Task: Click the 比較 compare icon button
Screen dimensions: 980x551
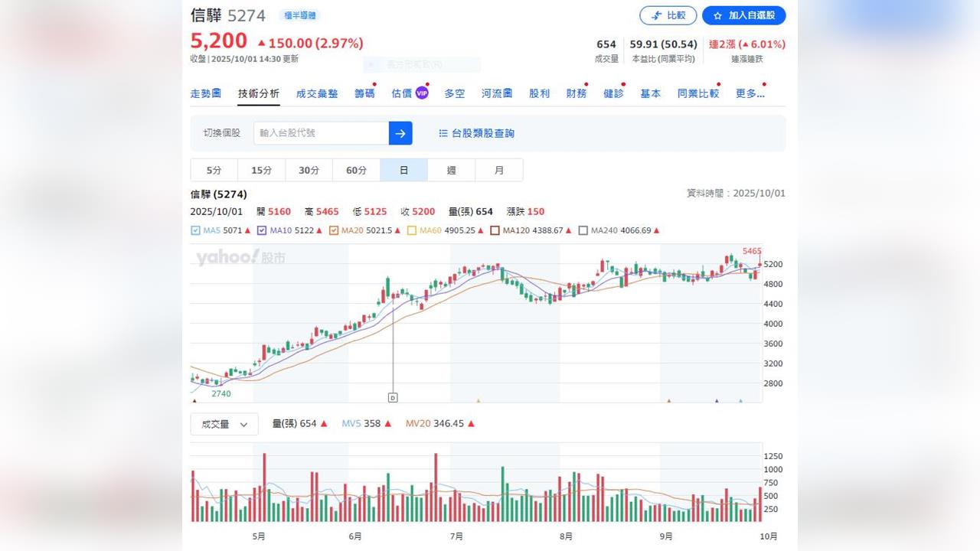Action: 668,15
